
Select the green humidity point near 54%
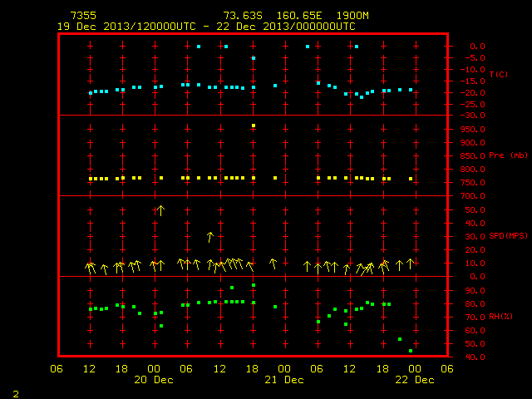pyautogui.click(x=400, y=339)
